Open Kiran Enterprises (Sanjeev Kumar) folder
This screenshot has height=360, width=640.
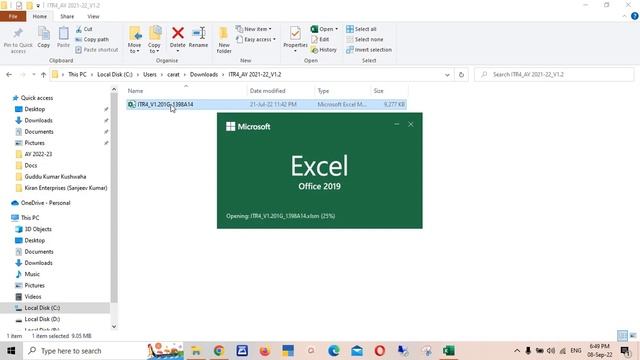point(65,188)
